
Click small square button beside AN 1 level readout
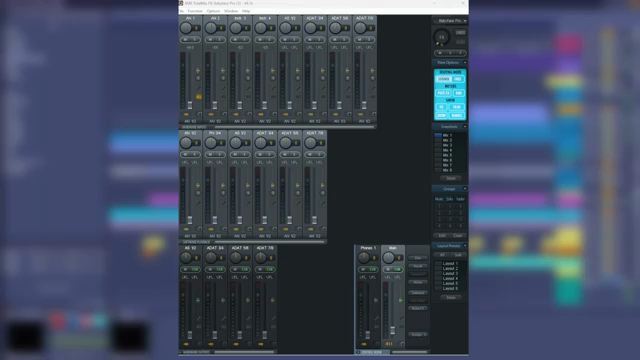(x=200, y=114)
